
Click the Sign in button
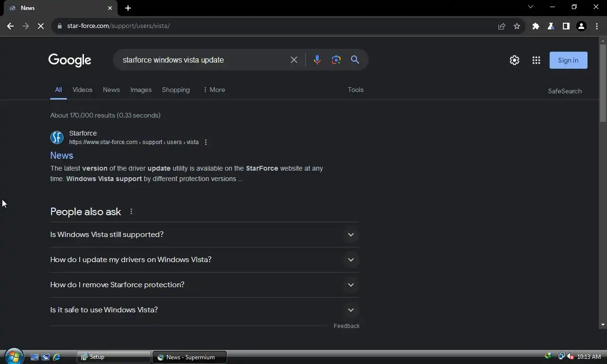[x=568, y=60]
